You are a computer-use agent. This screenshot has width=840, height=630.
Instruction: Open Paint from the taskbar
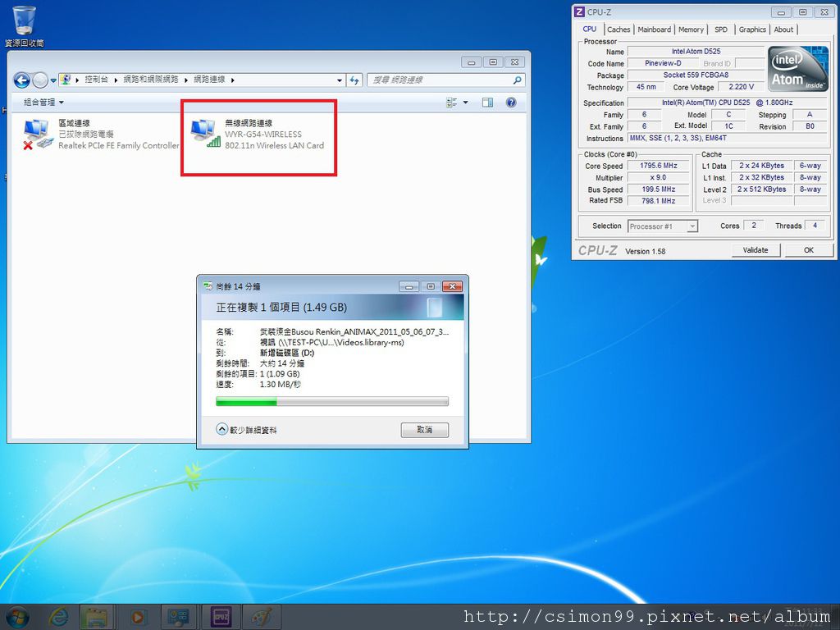pos(262,617)
